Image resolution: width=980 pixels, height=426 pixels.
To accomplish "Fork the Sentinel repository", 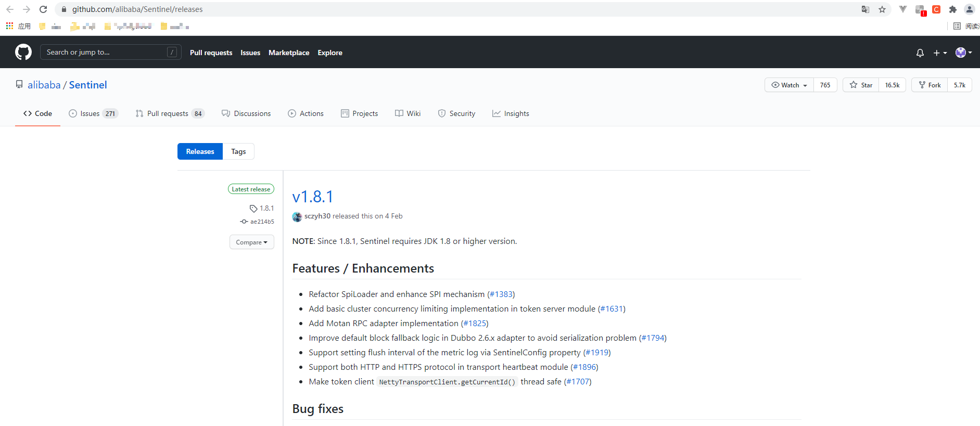I will 930,85.
